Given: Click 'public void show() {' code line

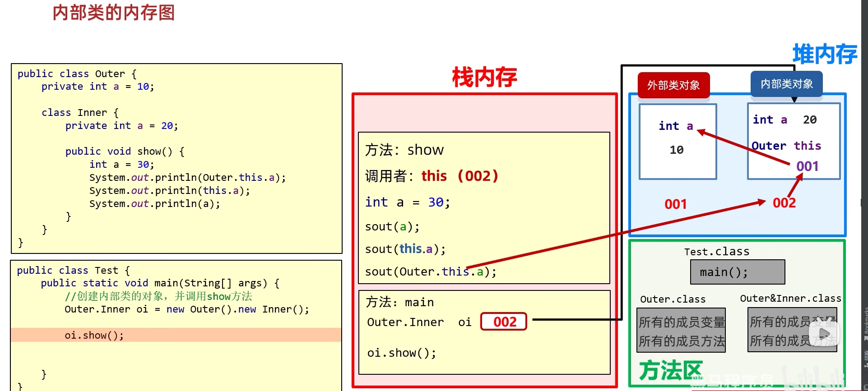Looking at the screenshot, I should (125, 151).
